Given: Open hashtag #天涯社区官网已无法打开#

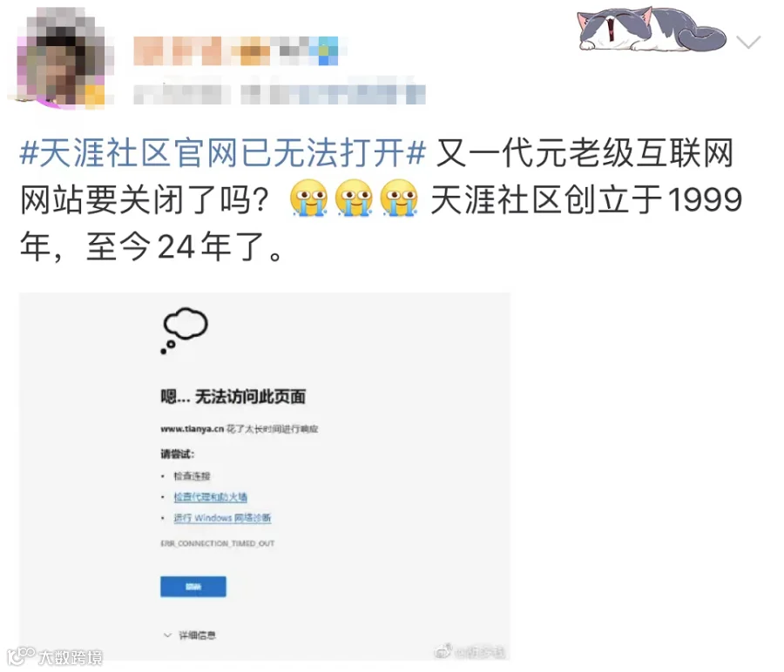Looking at the screenshot, I should [223, 153].
